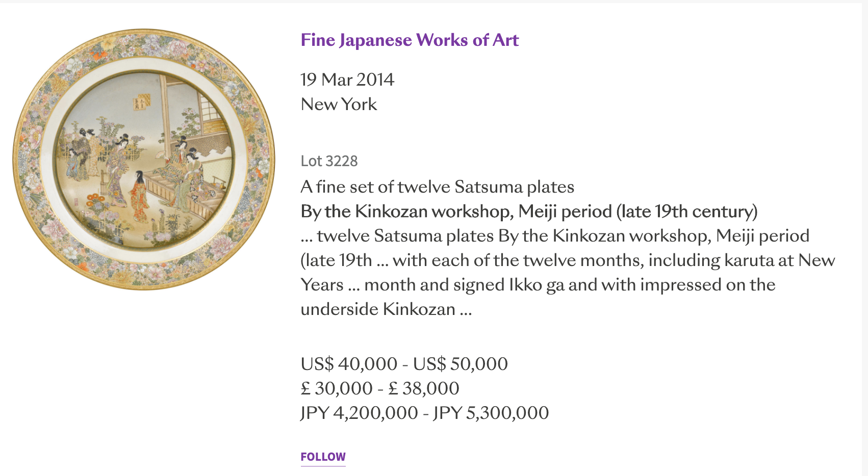This screenshot has height=476, width=868.
Task: Click the Kinkozan workshop, Meiji period subtitle
Action: [528, 211]
